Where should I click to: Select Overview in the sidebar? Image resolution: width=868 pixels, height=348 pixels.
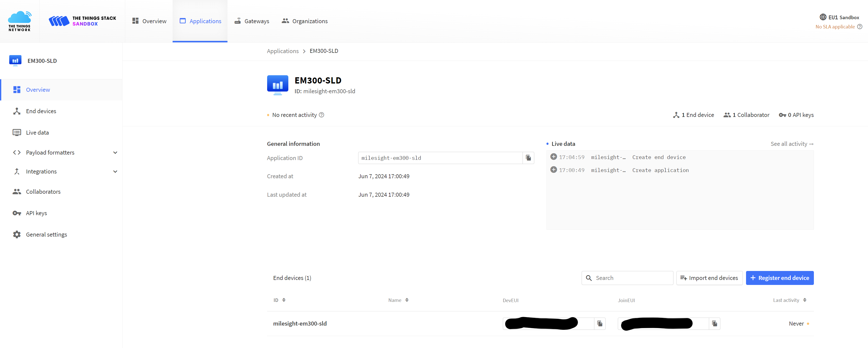pyautogui.click(x=61, y=89)
